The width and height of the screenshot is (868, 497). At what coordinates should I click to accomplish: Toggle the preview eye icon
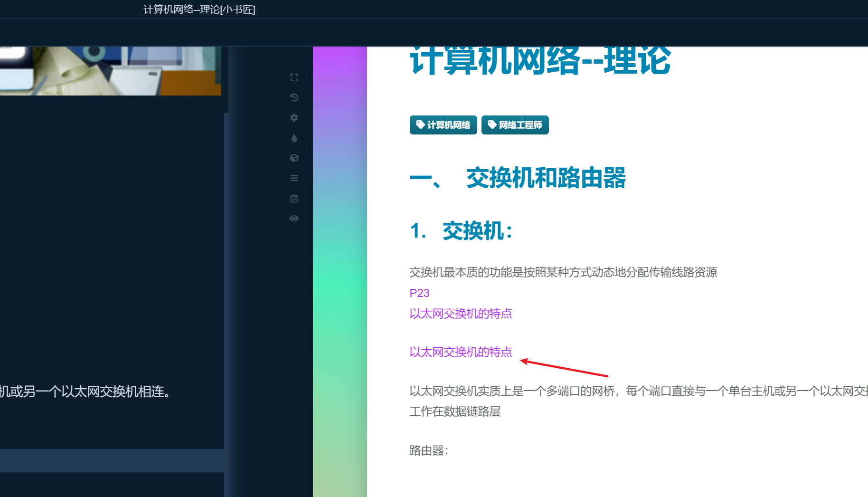tap(294, 218)
